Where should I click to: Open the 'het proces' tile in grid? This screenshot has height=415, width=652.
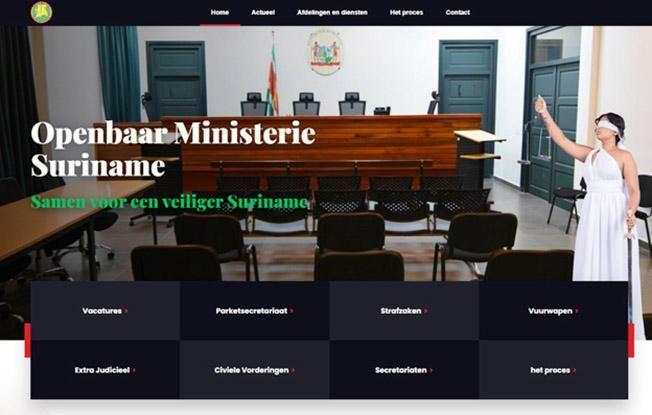click(x=553, y=370)
